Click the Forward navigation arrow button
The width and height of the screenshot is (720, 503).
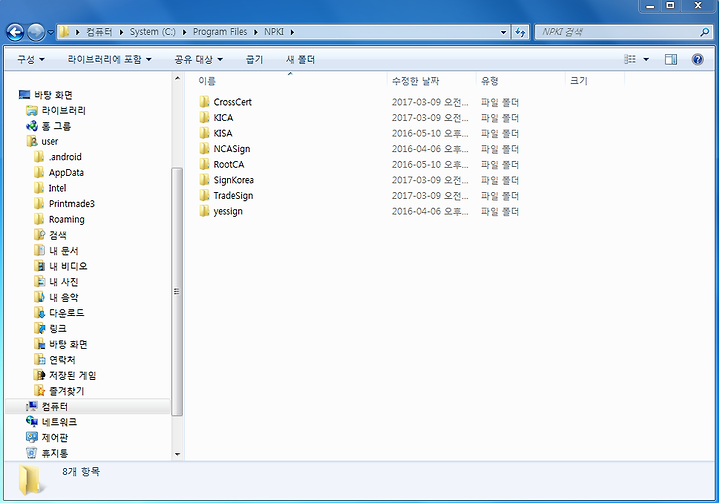(x=36, y=32)
